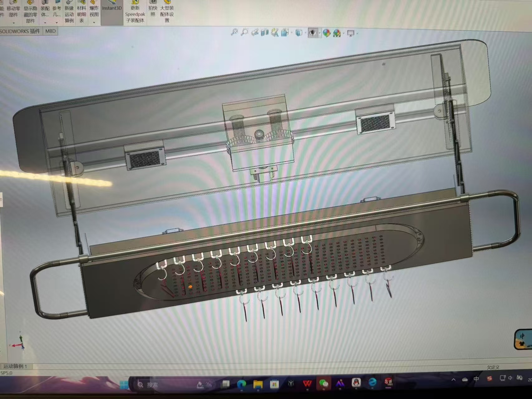Toggle the Hide/Show Items eye icon
The width and height of the screenshot is (532, 399).
pyautogui.click(x=312, y=33)
